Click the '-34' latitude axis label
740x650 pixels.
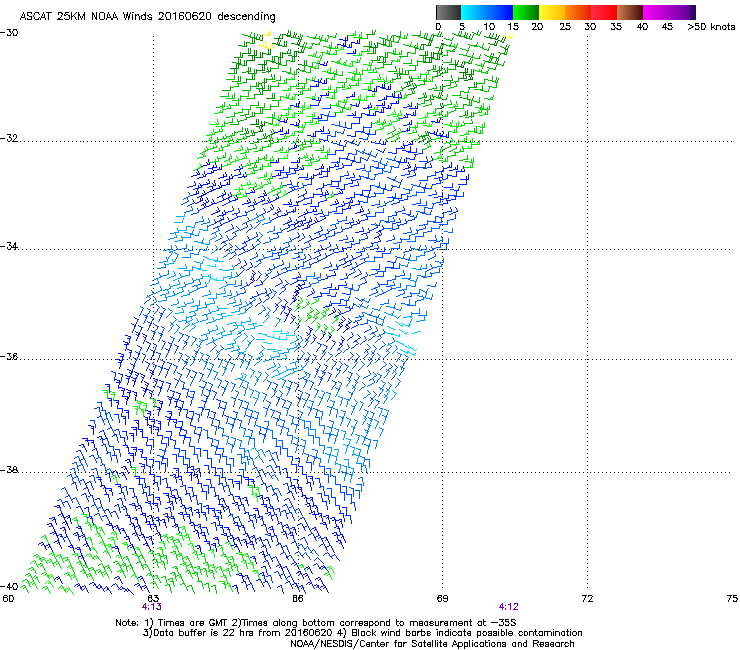(x=9, y=246)
